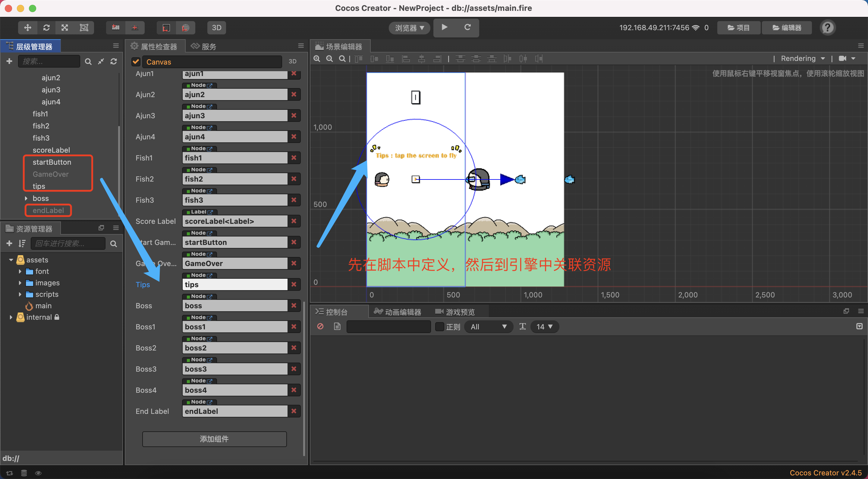Click the 添加组件 button
Viewport: 868px width, 479px height.
(214, 439)
